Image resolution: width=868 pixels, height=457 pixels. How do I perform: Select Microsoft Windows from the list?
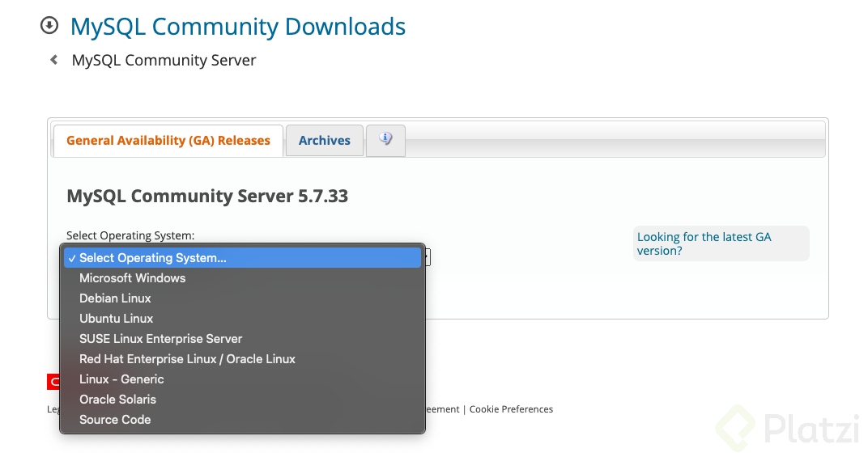[242, 278]
